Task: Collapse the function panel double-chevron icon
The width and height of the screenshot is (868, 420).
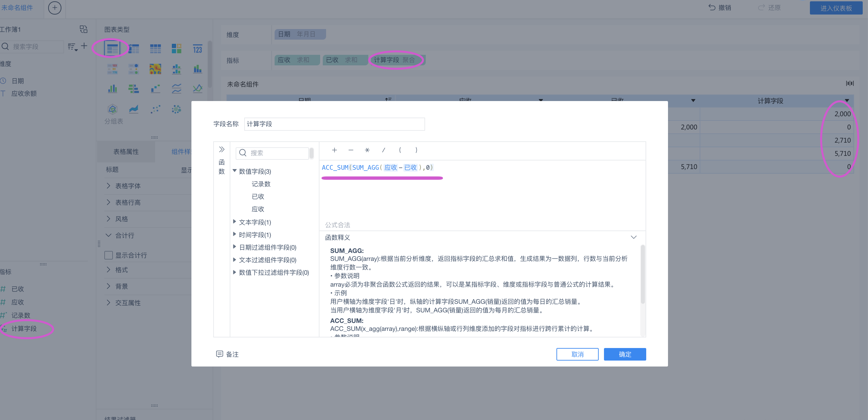Action: pos(221,149)
